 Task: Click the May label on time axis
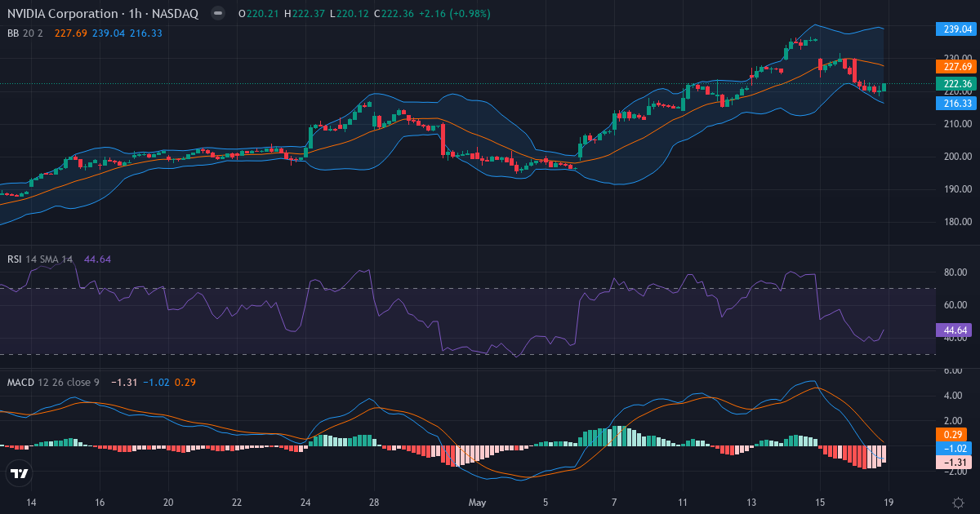[478, 503]
